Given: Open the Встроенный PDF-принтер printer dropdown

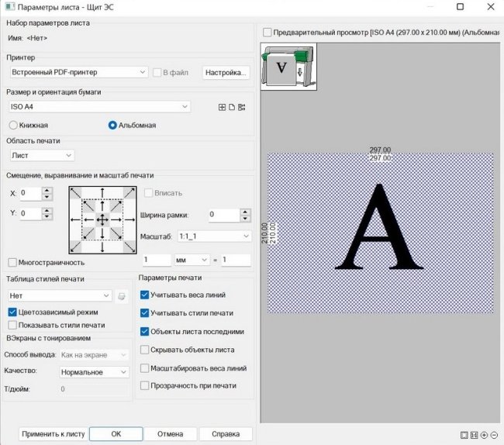Looking at the screenshot, I should tap(78, 72).
